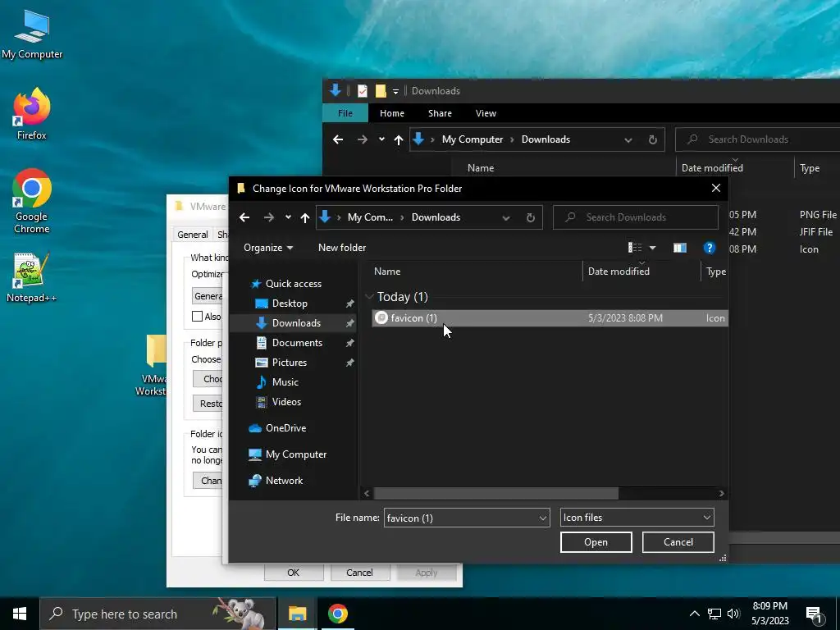Click the taskbar search box
The width and height of the screenshot is (840, 630).
[157, 614]
